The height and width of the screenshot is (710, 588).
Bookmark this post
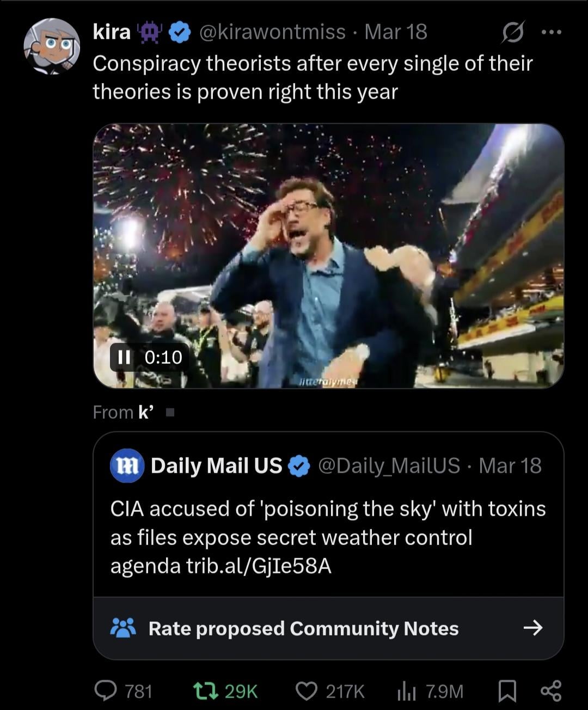tap(507, 690)
